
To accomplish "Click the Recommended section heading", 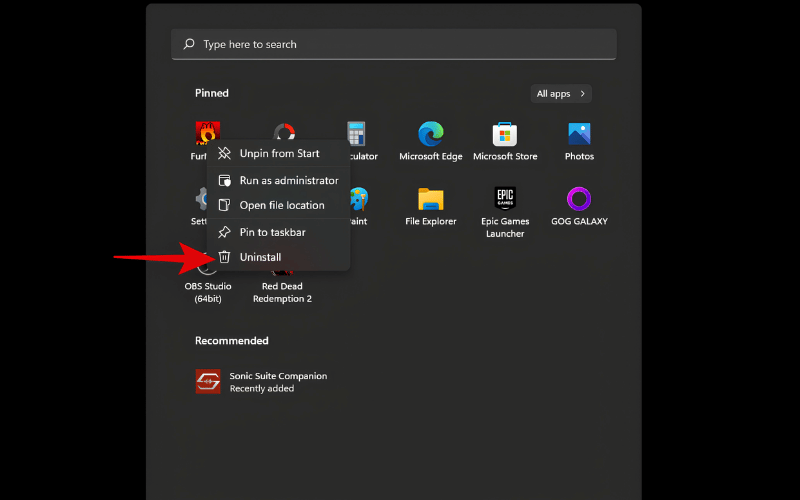I will pyautogui.click(x=232, y=340).
